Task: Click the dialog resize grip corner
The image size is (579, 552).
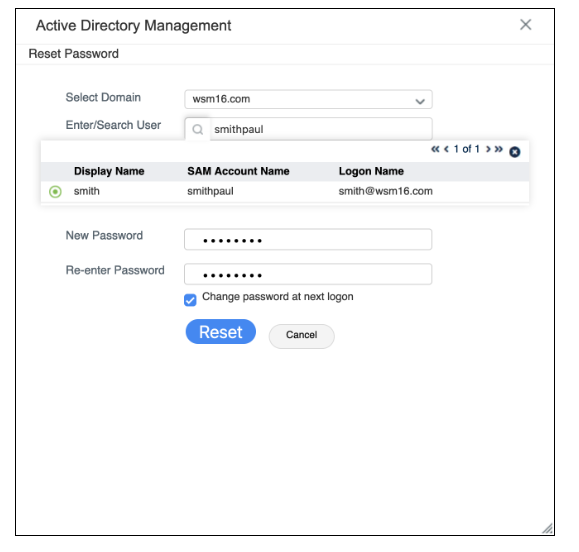Action: pos(548,528)
